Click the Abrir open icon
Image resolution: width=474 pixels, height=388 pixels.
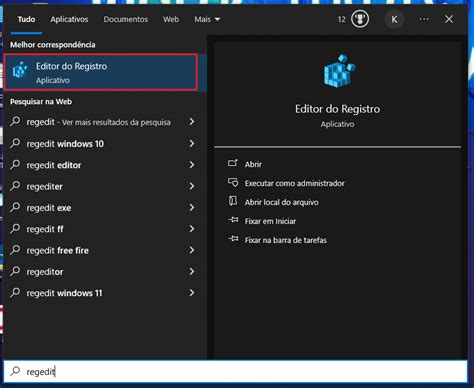pos(233,163)
